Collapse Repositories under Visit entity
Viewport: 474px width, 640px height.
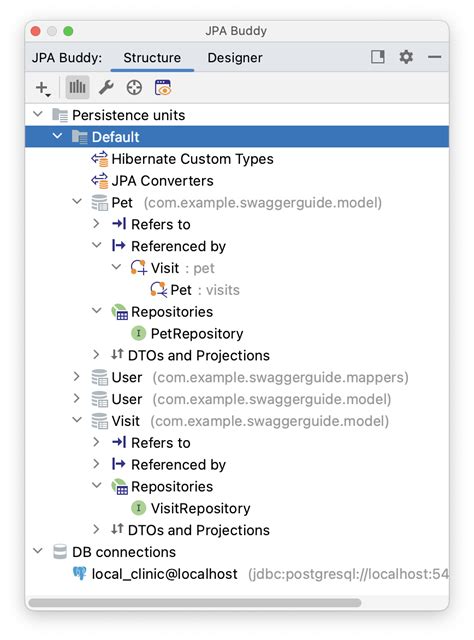point(97,485)
